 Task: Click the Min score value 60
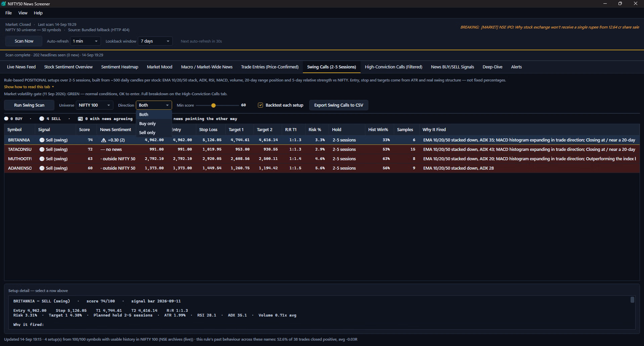point(244,105)
